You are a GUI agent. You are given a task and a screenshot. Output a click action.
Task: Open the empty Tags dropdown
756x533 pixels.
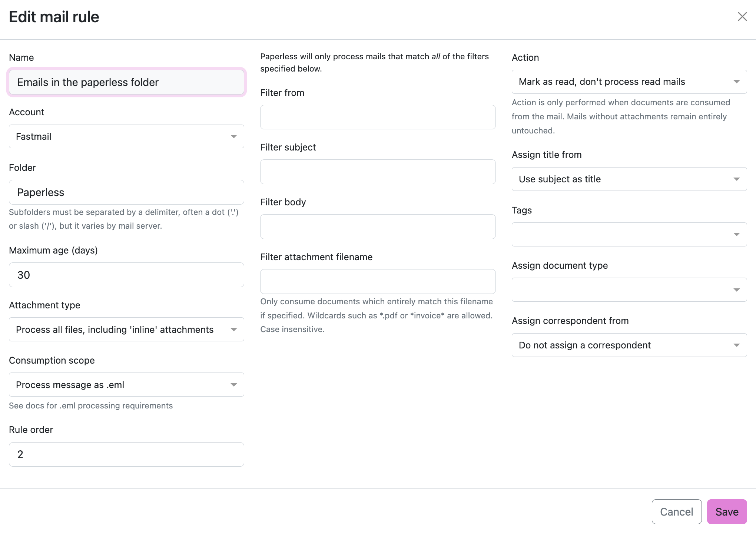coord(629,234)
